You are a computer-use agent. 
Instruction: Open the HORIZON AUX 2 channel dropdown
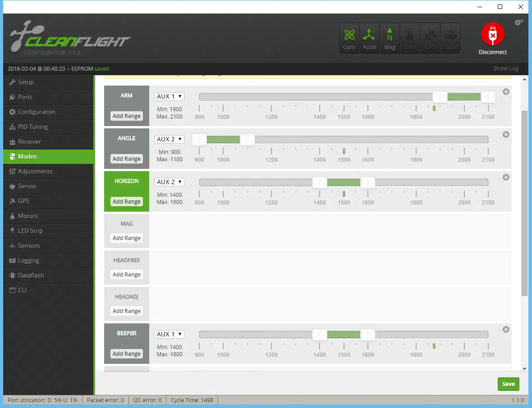[x=170, y=182]
